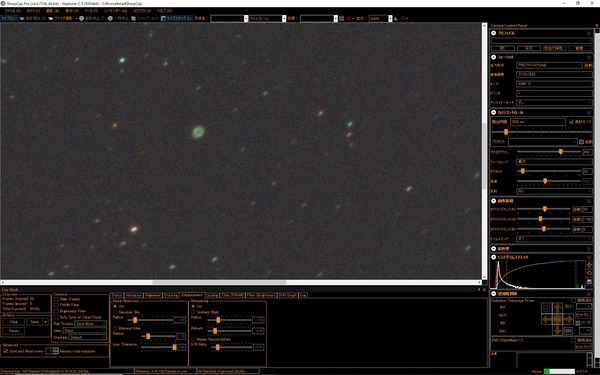Open the ツール menu
The image size is (600, 375).
click(91, 11)
